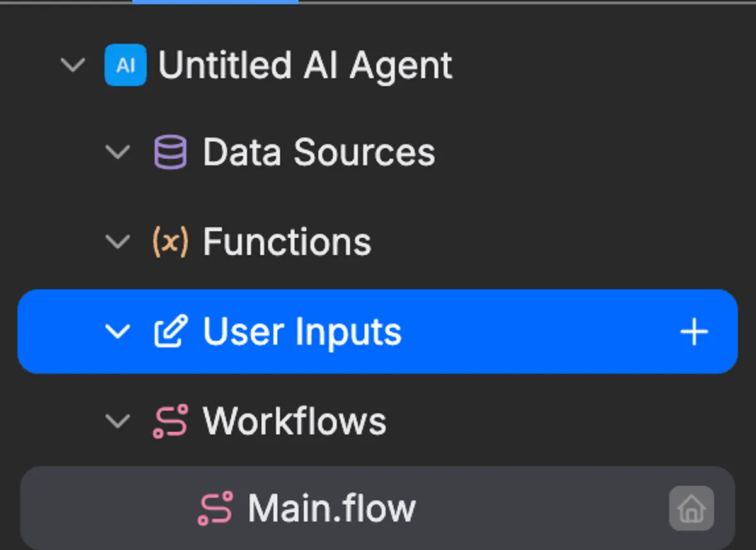Collapse the User Inputs section chevron
This screenshot has width=756, height=550.
[118, 331]
